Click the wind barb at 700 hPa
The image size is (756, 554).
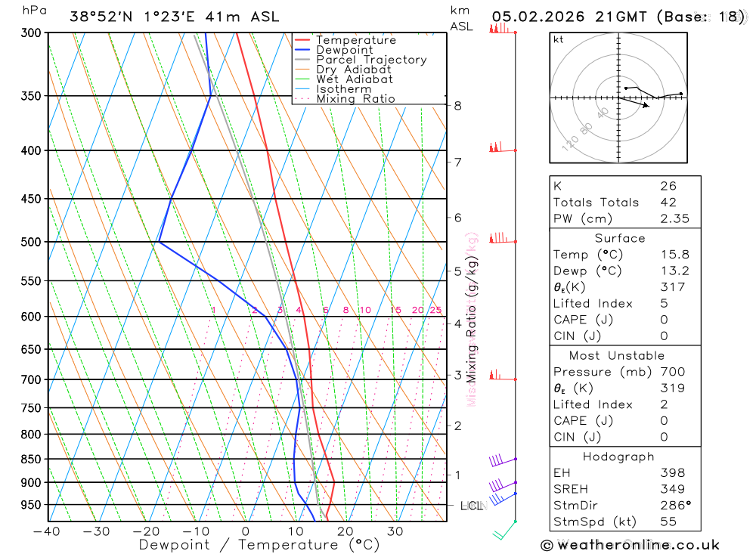click(x=503, y=376)
